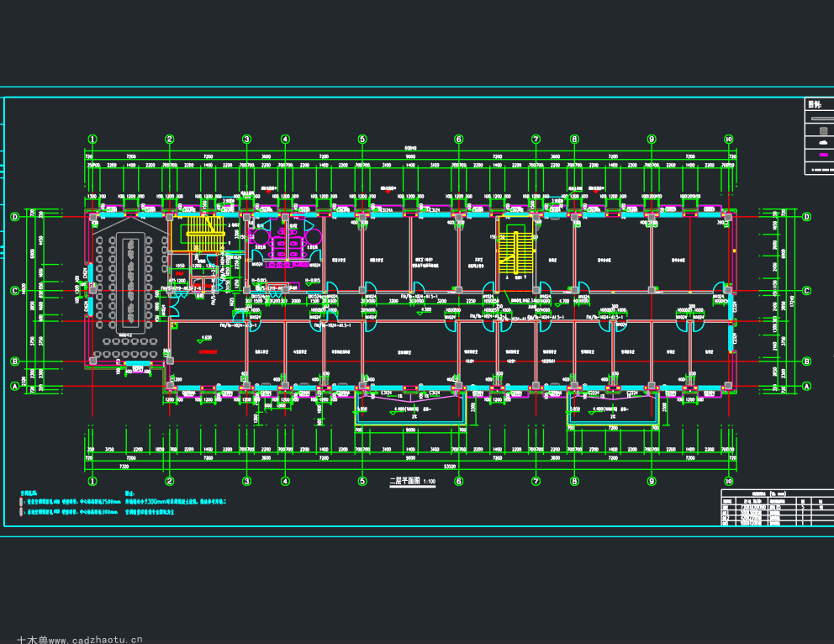The image size is (834, 644).
Task: Click the 7320 dimension text below axis 1
Action: point(124,467)
